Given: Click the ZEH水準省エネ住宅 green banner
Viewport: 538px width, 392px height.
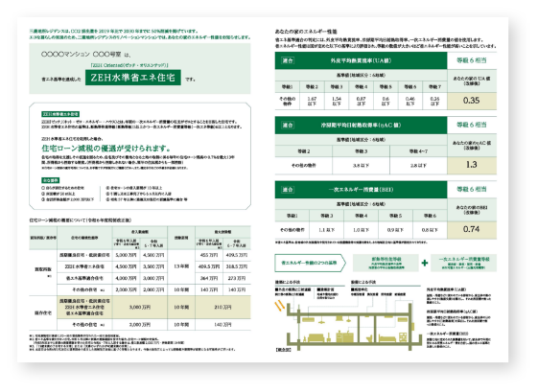Looking at the screenshot, I should pos(132,78).
